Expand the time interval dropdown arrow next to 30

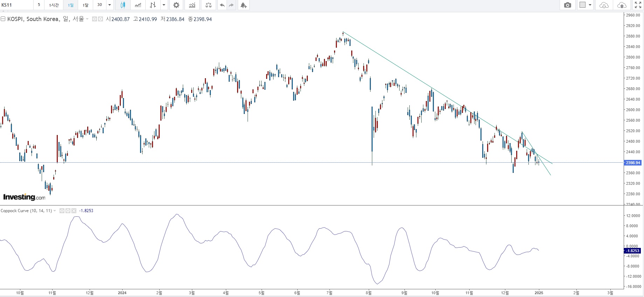click(x=110, y=5)
